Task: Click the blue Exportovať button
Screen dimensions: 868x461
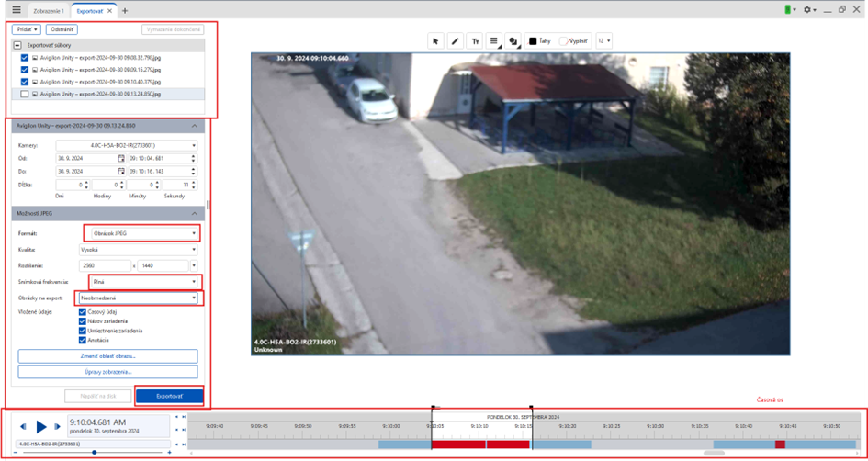Action: (x=169, y=396)
